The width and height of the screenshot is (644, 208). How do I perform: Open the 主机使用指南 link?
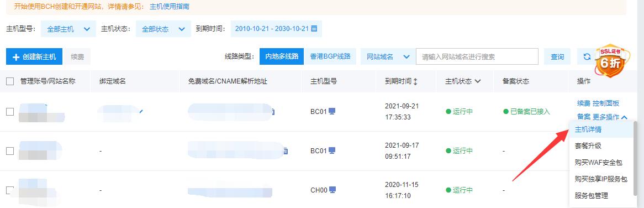pos(169,7)
